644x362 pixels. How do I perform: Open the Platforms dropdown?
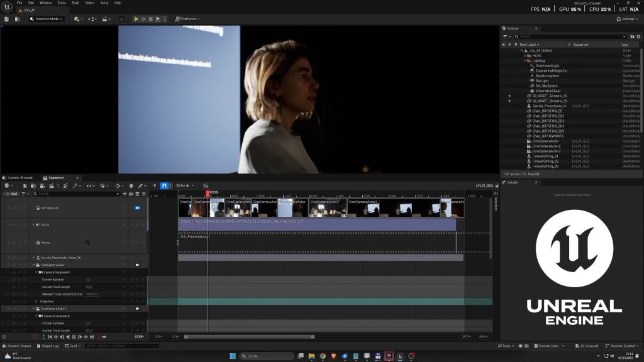[x=187, y=19]
